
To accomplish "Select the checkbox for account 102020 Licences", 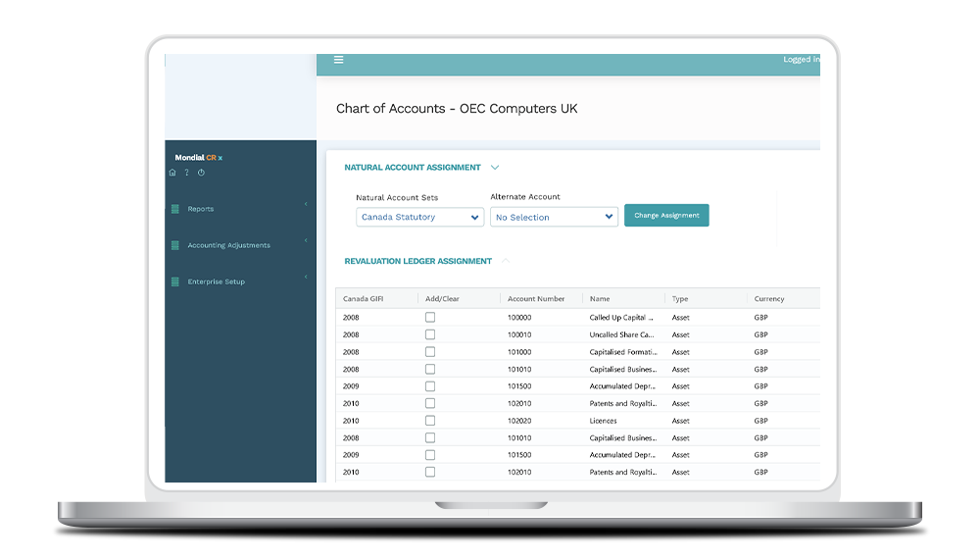I will coord(429,421).
